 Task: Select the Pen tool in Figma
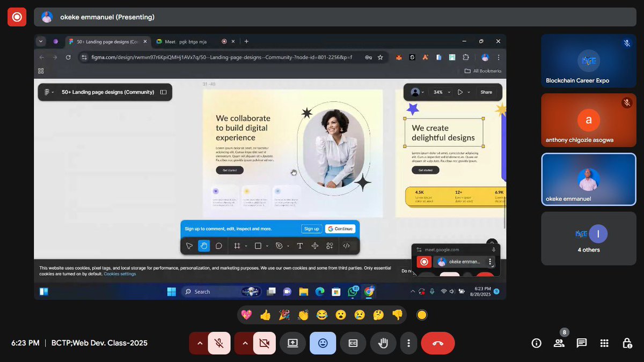279,246
